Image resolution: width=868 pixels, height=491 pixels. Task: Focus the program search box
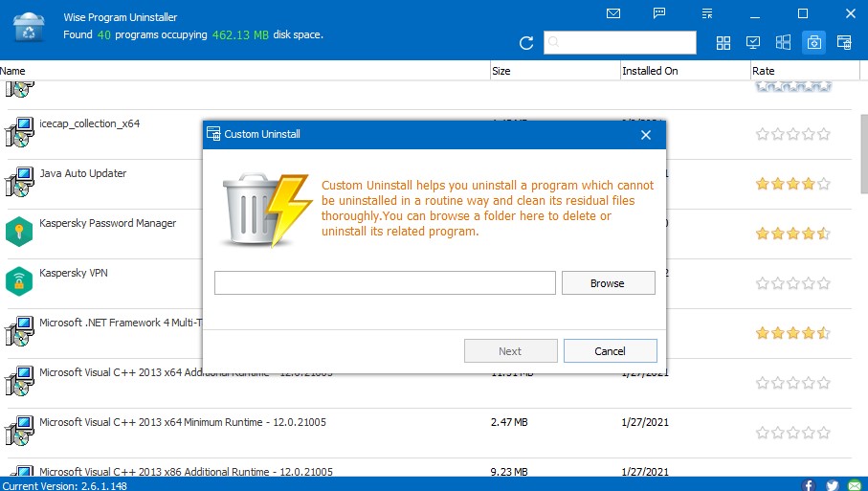(x=620, y=43)
